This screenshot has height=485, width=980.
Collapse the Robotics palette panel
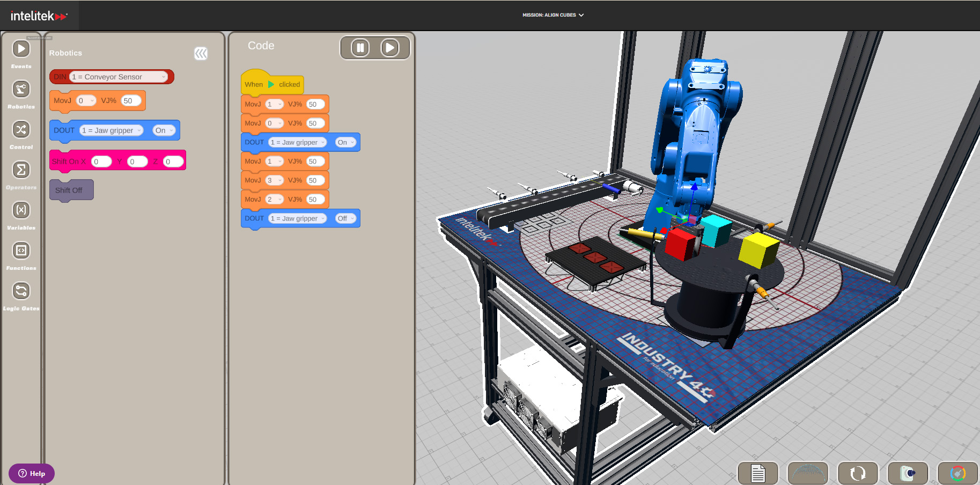coord(201,53)
